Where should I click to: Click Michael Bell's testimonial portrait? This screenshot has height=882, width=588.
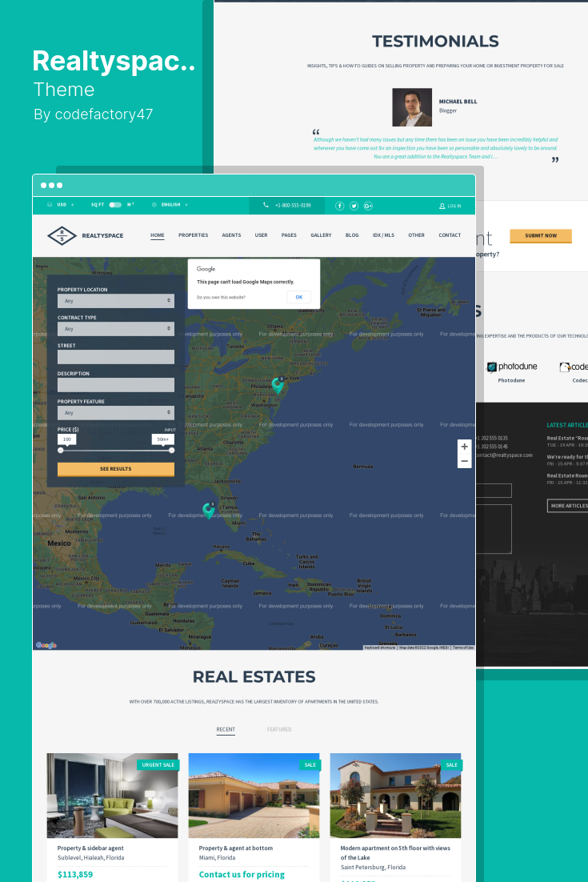click(x=412, y=107)
